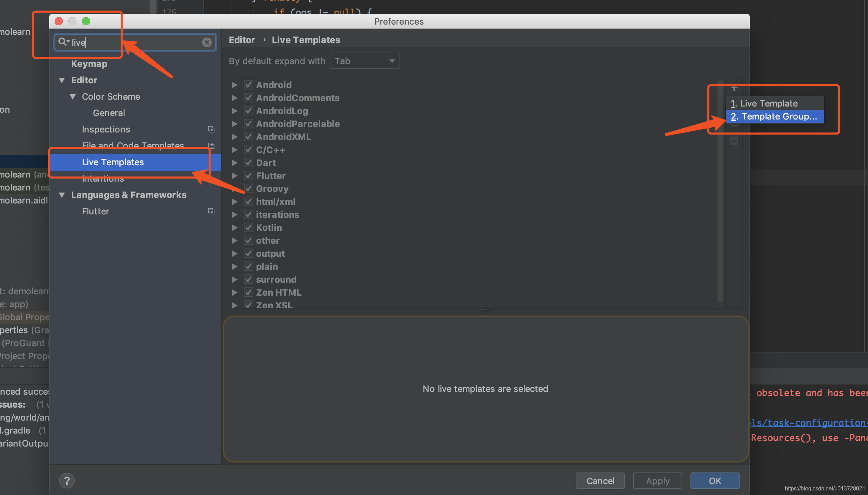Expand the output template group arrow
868x495 pixels.
point(235,253)
